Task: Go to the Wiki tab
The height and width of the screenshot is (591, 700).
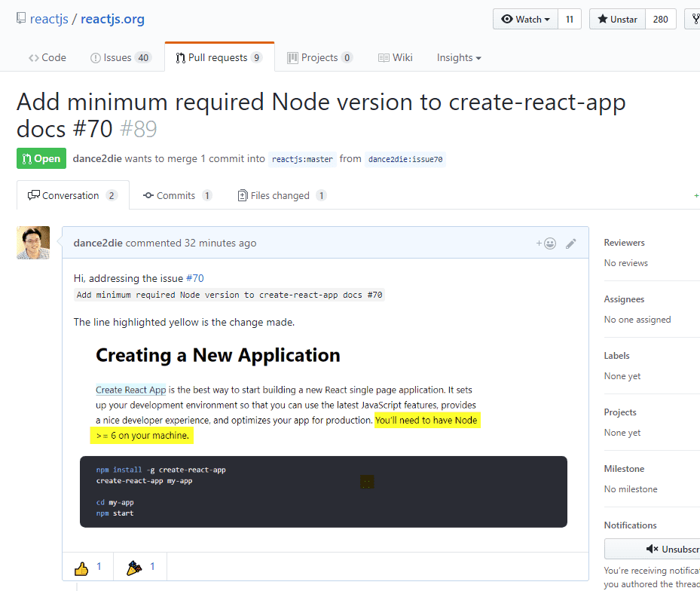Action: [395, 58]
